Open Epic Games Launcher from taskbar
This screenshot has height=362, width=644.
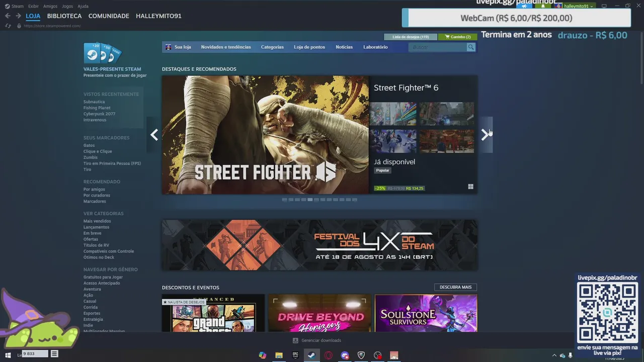(295, 355)
